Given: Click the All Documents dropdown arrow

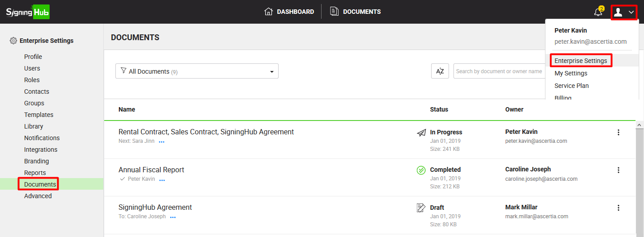Looking at the screenshot, I should point(271,72).
